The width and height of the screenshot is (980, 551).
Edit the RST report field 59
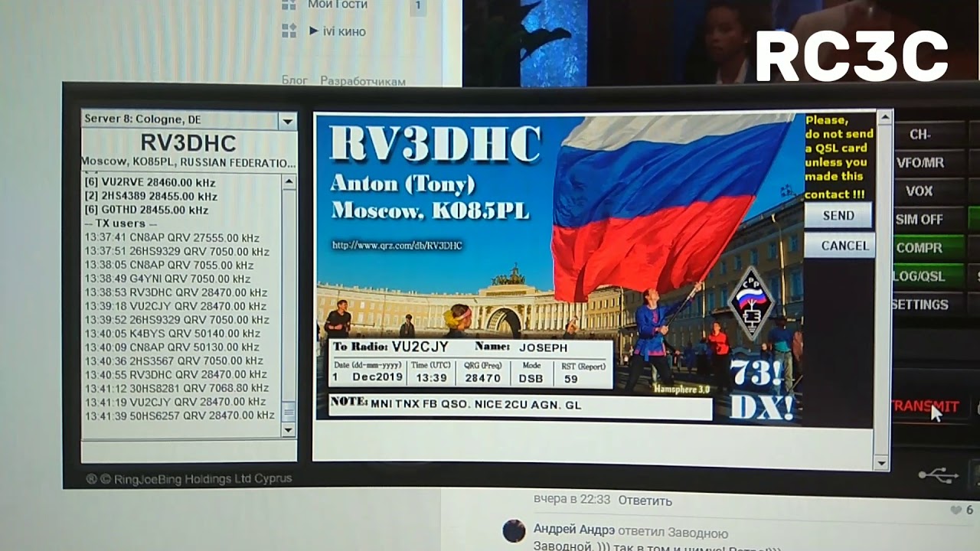pos(571,378)
